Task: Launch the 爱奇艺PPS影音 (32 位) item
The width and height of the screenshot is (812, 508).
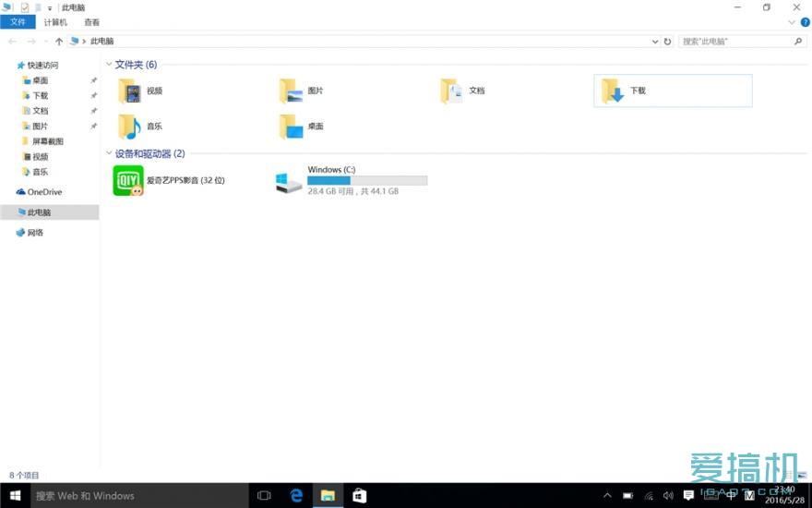Action: pos(169,180)
